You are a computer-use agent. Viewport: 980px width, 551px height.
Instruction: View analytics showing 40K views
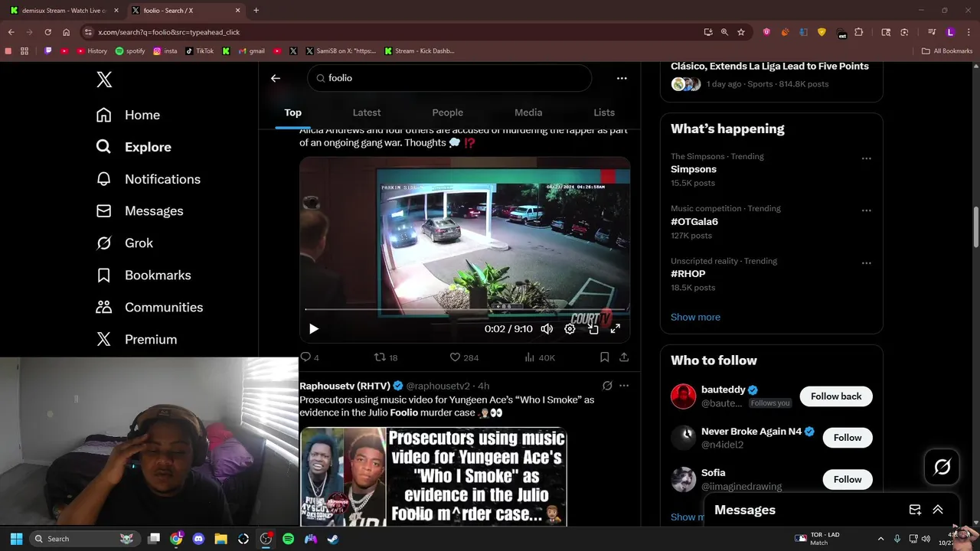(540, 357)
